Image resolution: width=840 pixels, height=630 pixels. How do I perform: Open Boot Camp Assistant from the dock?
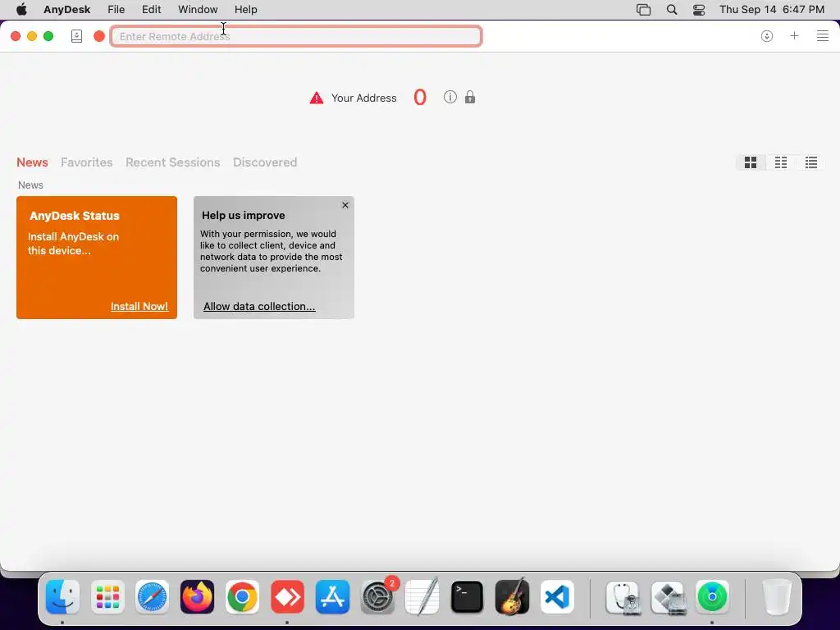point(668,597)
